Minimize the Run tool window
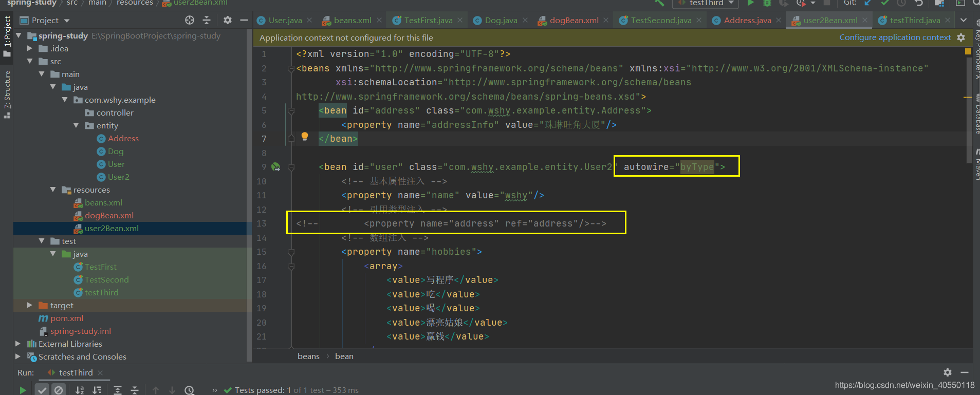The height and width of the screenshot is (395, 980). click(x=965, y=372)
